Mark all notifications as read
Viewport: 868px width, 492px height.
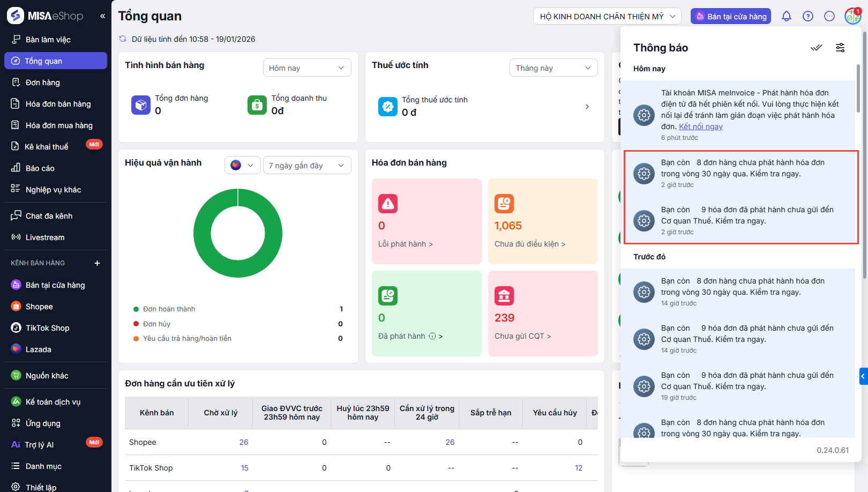(x=816, y=48)
